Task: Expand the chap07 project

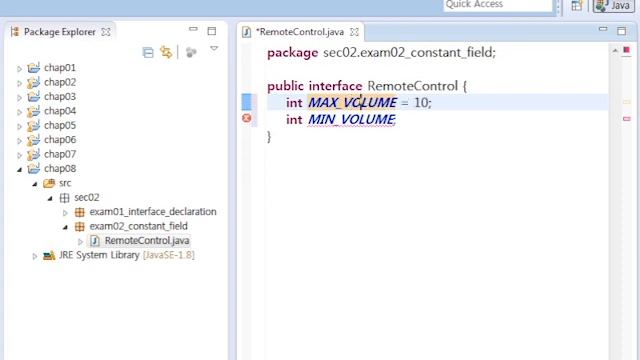Action: [19, 155]
